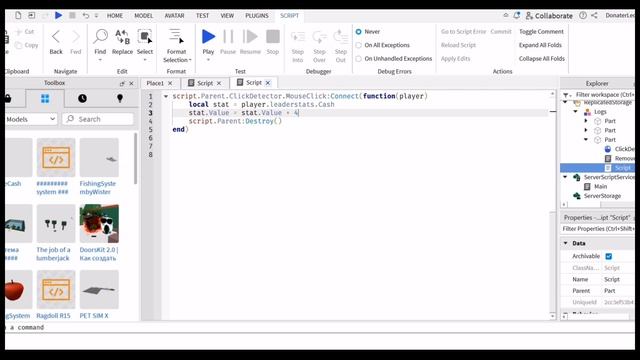Screen dimensions: 640x360
Task: Click the Format Selection icon
Action: pyautogui.click(x=176, y=36)
